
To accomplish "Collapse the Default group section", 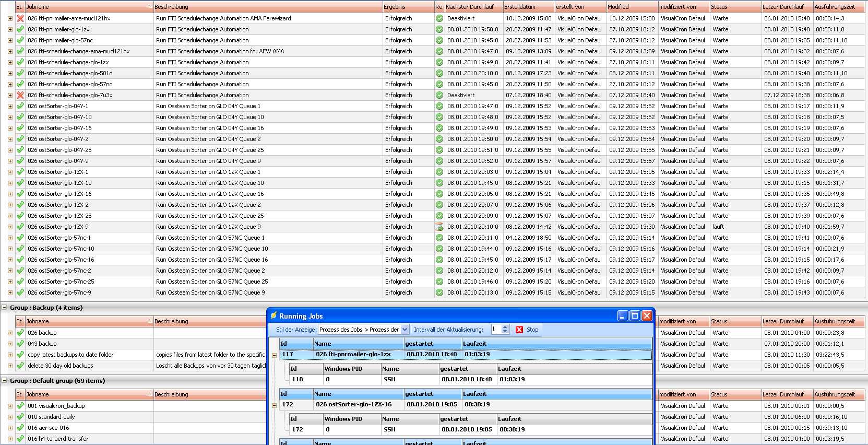I will pos(5,381).
